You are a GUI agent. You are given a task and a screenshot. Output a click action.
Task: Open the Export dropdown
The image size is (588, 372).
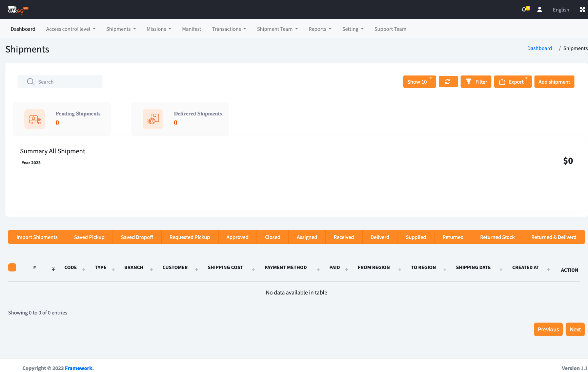click(x=512, y=82)
